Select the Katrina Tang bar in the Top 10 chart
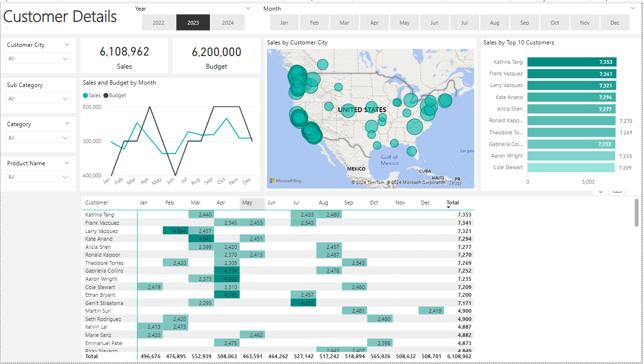Viewport: 644px width, 364px height. [571, 62]
